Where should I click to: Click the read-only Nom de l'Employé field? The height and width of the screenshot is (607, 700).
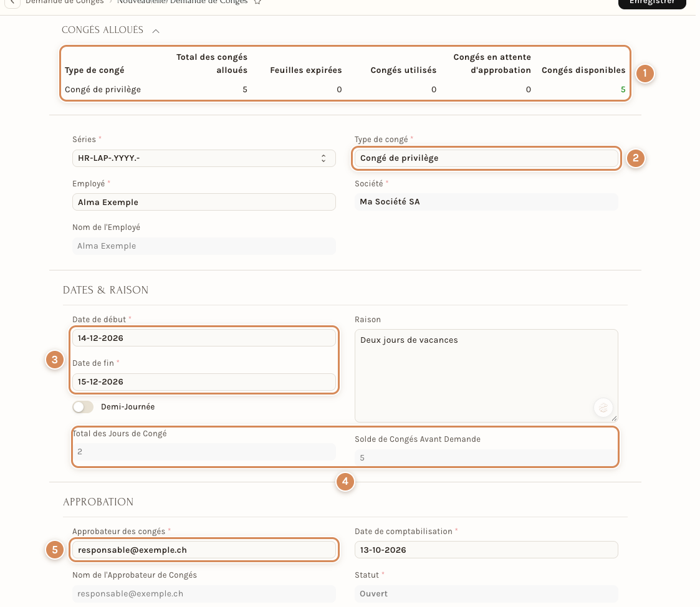(x=204, y=246)
